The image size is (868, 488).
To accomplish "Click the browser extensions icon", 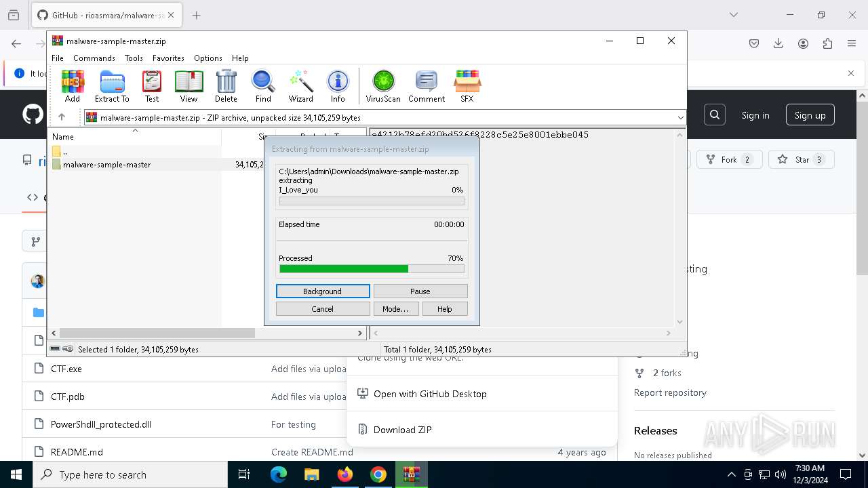I will [x=827, y=43].
